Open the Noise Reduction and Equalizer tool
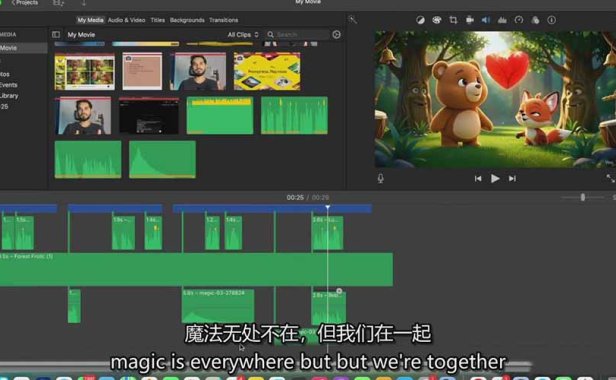 pyautogui.click(x=502, y=20)
